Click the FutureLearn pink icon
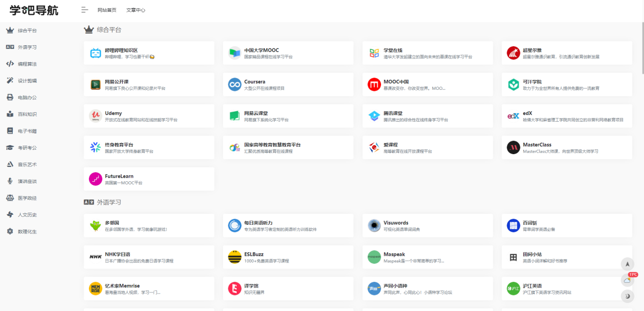The width and height of the screenshot is (644, 311). point(95,179)
